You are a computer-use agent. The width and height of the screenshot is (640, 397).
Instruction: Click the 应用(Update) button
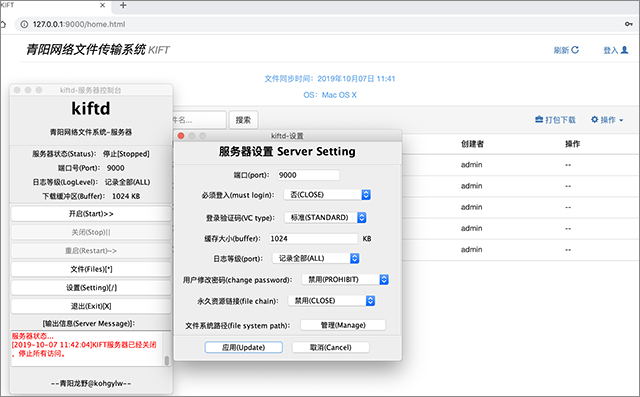click(x=244, y=347)
